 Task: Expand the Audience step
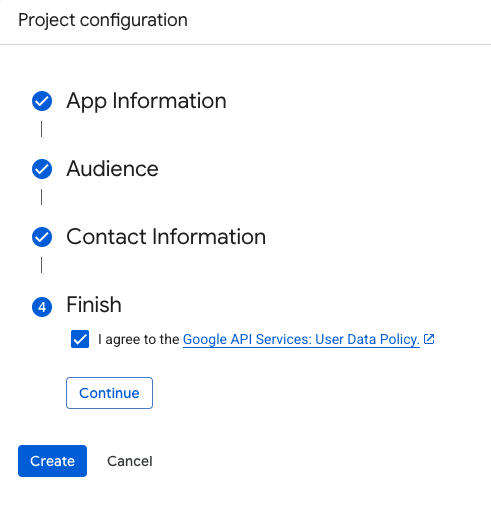click(x=112, y=169)
